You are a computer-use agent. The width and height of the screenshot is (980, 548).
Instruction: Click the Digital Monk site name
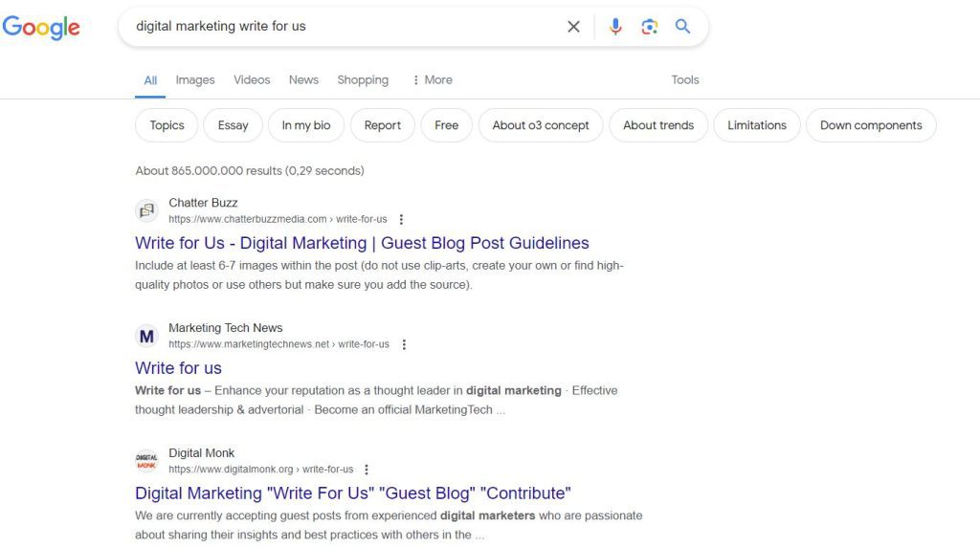click(x=201, y=452)
